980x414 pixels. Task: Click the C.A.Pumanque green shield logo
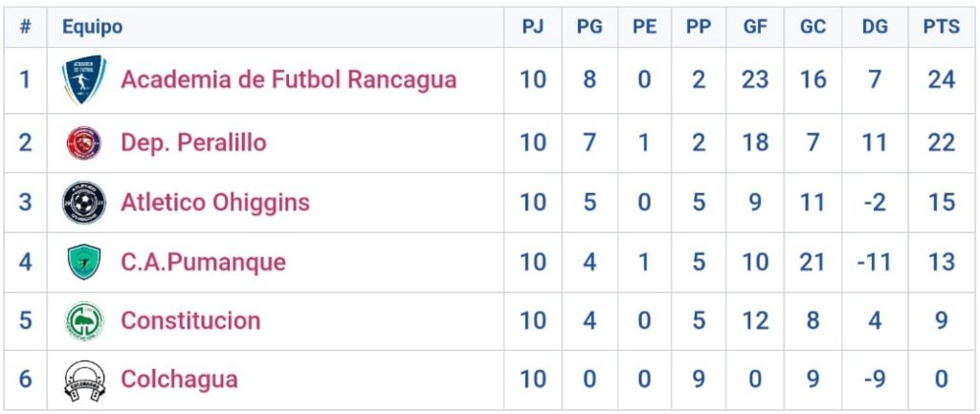84,262
